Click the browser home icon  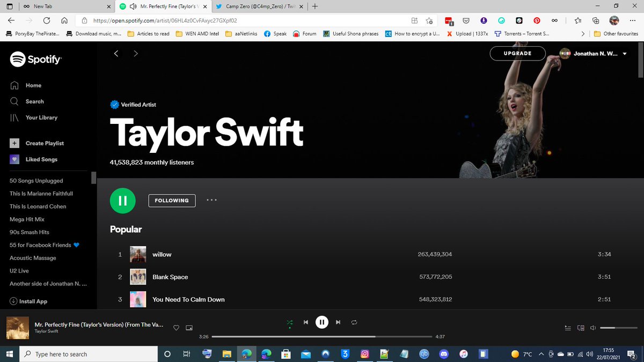point(64,20)
